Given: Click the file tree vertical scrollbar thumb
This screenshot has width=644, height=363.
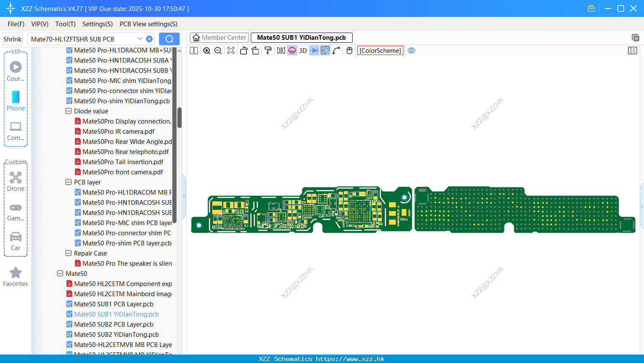Looking at the screenshot, I should (179, 117).
